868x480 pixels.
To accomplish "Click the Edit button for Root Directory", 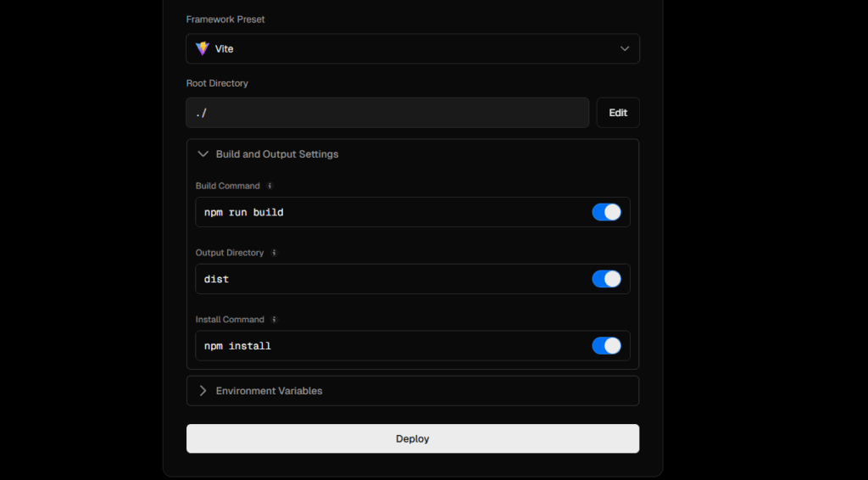I will pos(618,113).
